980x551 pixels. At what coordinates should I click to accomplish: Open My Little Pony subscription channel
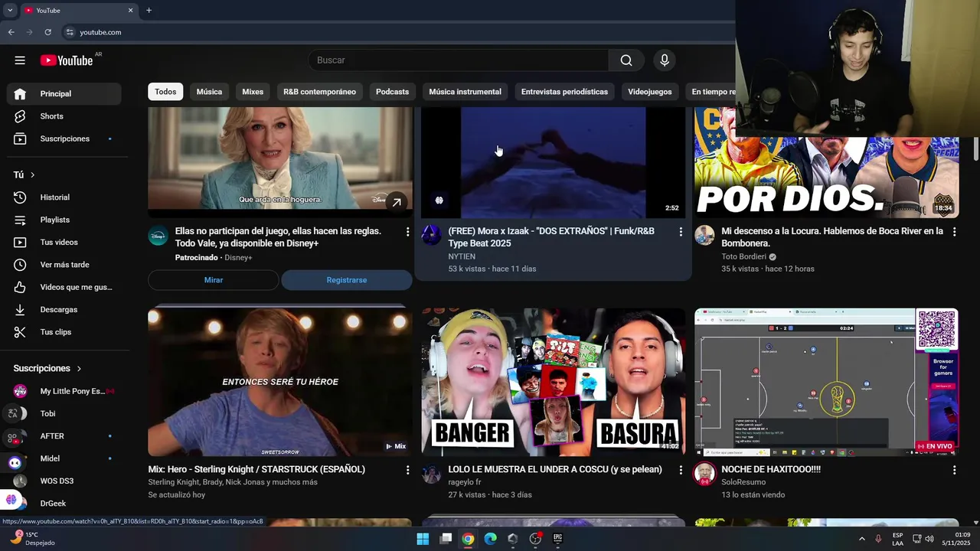pyautogui.click(x=64, y=391)
